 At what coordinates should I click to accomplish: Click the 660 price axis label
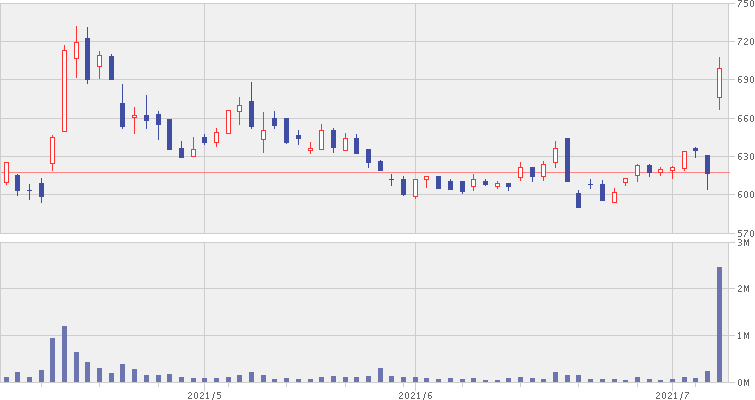coord(742,118)
